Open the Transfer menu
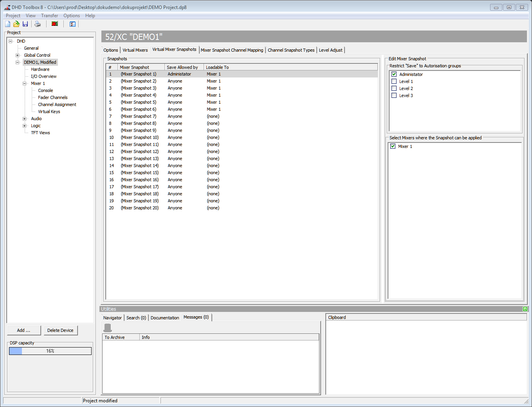Viewport: 532px width, 407px height. click(49, 15)
